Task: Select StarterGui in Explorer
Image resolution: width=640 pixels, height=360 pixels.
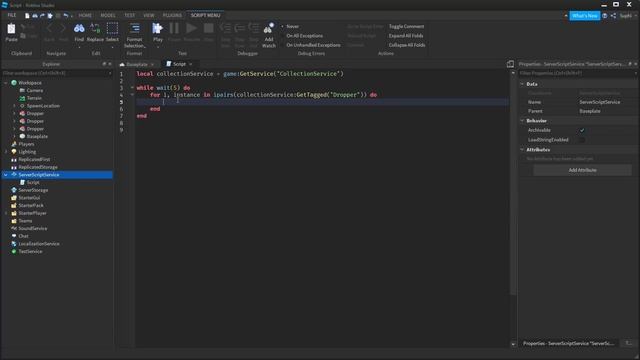Action: tap(29, 198)
